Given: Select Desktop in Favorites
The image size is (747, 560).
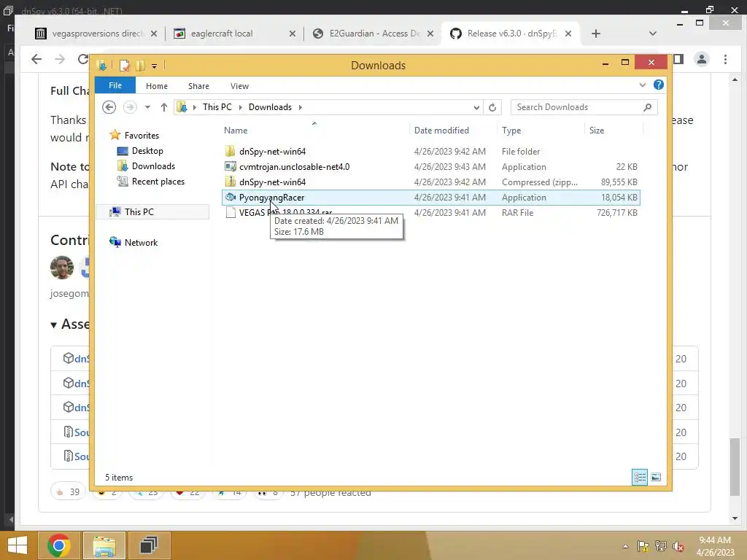Looking at the screenshot, I should point(147,151).
